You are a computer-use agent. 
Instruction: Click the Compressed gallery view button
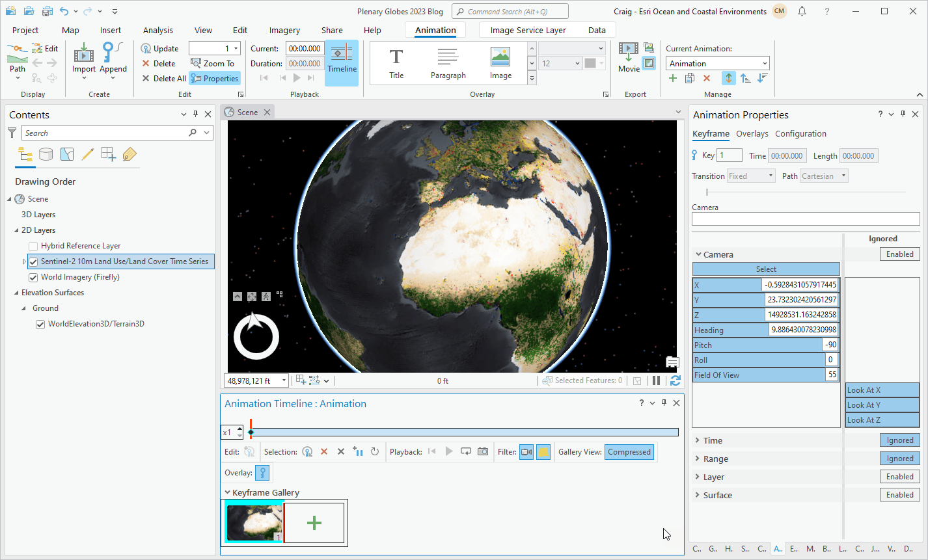click(629, 452)
